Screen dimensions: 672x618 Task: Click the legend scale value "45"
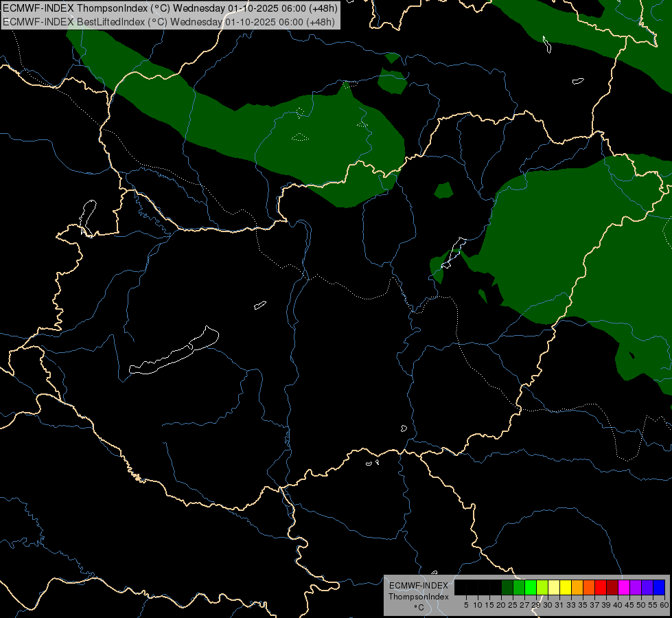click(x=629, y=605)
